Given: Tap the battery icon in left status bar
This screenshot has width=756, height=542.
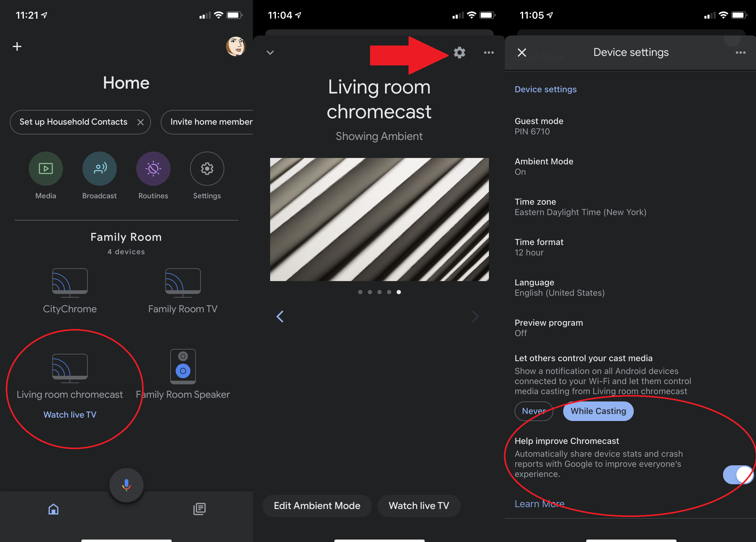Looking at the screenshot, I should click(234, 15).
